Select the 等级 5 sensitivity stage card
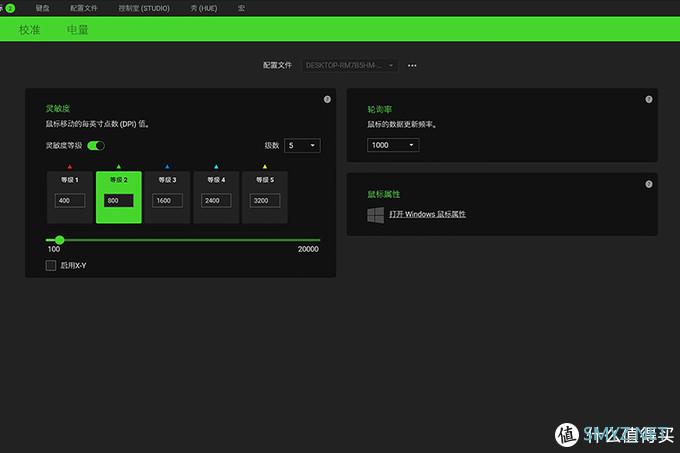The height and width of the screenshot is (453, 680). click(265, 197)
